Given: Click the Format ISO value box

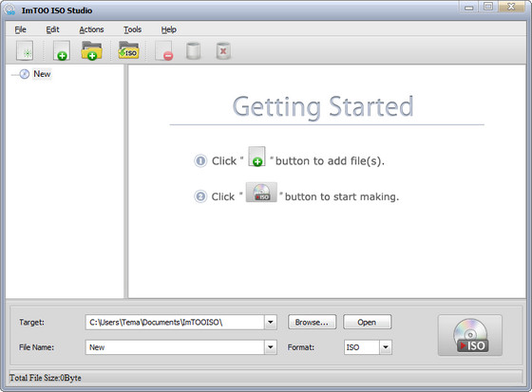Looking at the screenshot, I should (362, 347).
